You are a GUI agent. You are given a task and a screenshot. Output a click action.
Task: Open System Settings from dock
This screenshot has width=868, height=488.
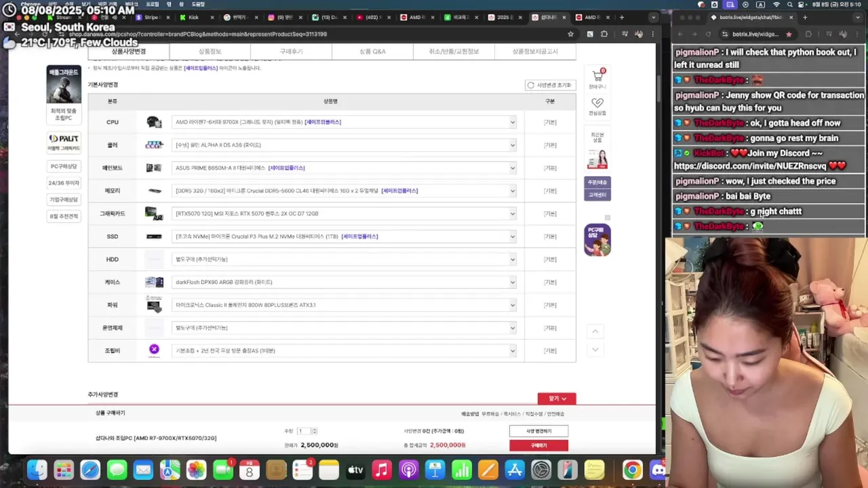click(x=541, y=470)
